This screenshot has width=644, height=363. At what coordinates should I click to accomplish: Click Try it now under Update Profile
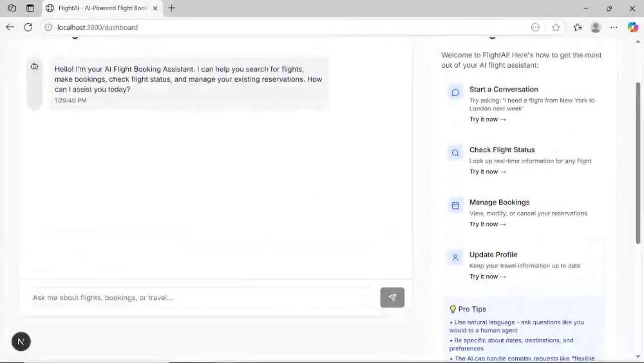[488, 277]
